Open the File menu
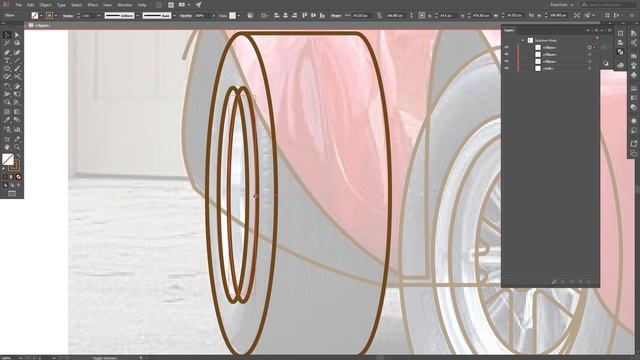Viewport: 640px width, 360px height. click(18, 5)
